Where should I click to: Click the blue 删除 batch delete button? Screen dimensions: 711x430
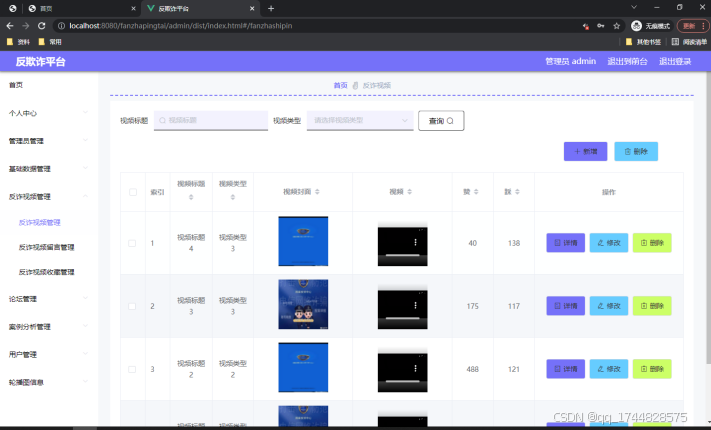[636, 151]
